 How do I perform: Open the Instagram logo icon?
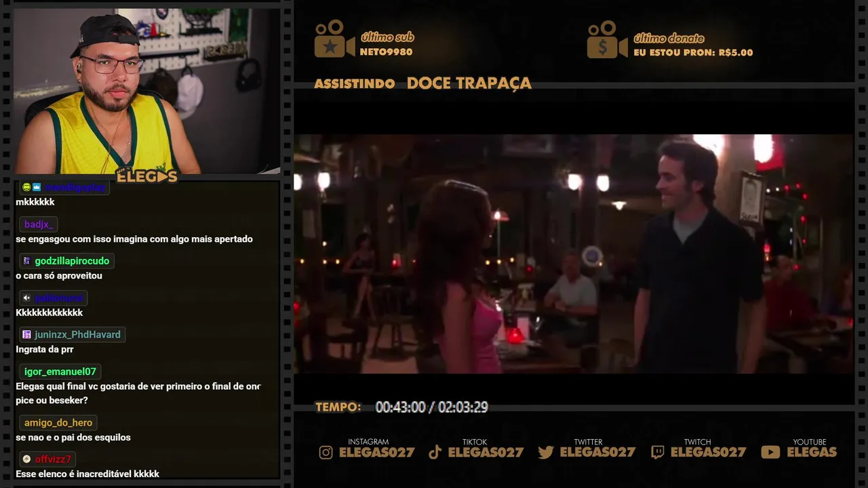(326, 452)
